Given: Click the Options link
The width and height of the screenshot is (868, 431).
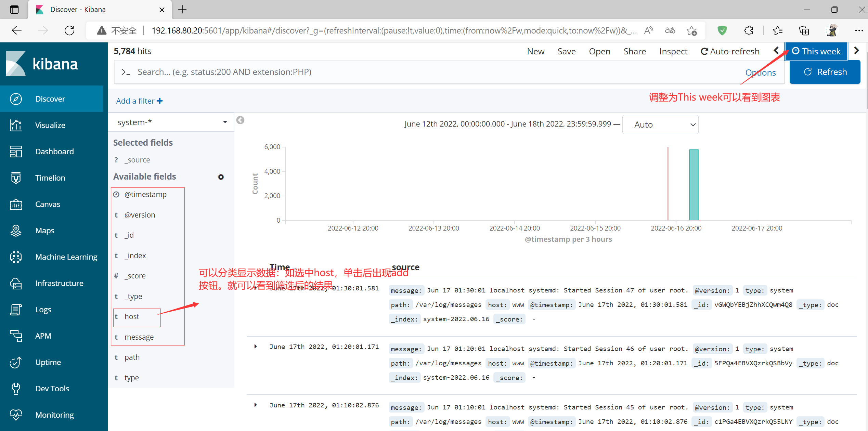Looking at the screenshot, I should tap(760, 73).
